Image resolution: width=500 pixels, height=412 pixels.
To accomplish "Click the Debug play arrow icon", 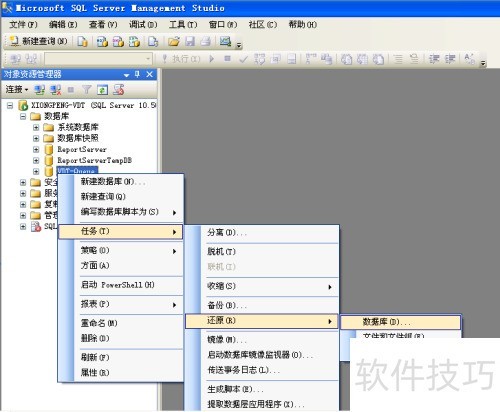I will (211, 59).
